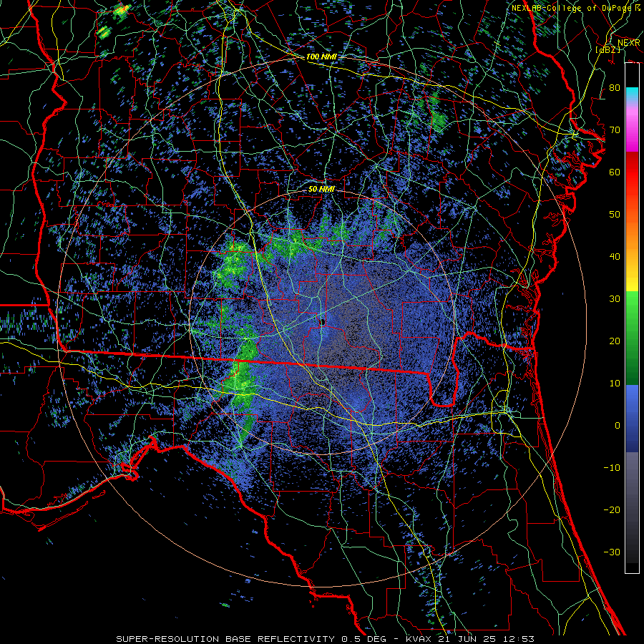Click the red band of the color scale
Image resolution: width=644 pixels, height=644 pixels.
pos(632,172)
